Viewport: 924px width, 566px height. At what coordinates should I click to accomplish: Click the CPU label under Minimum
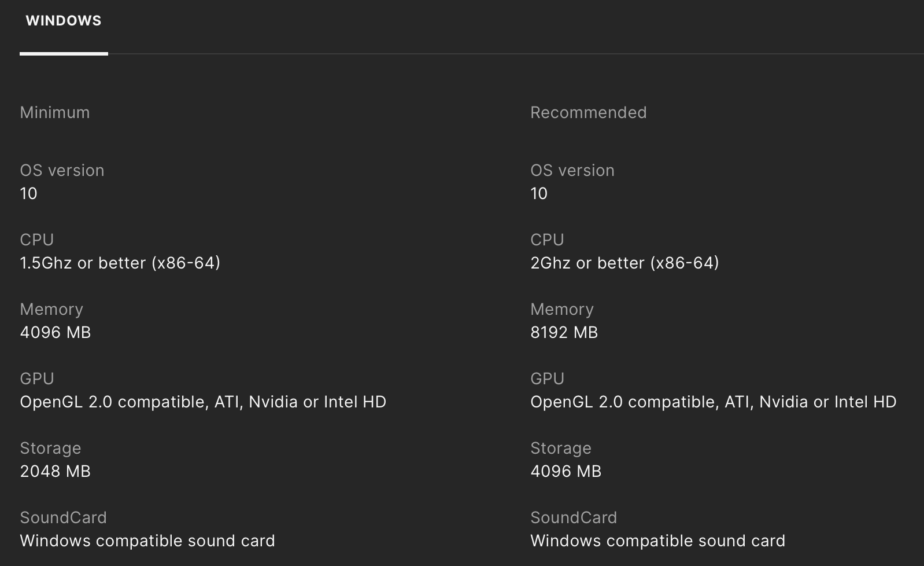(x=37, y=240)
